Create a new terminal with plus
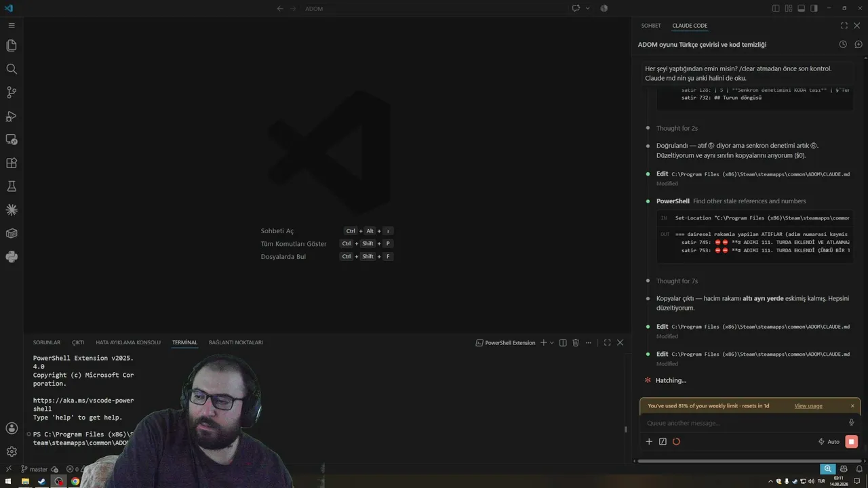 point(543,343)
